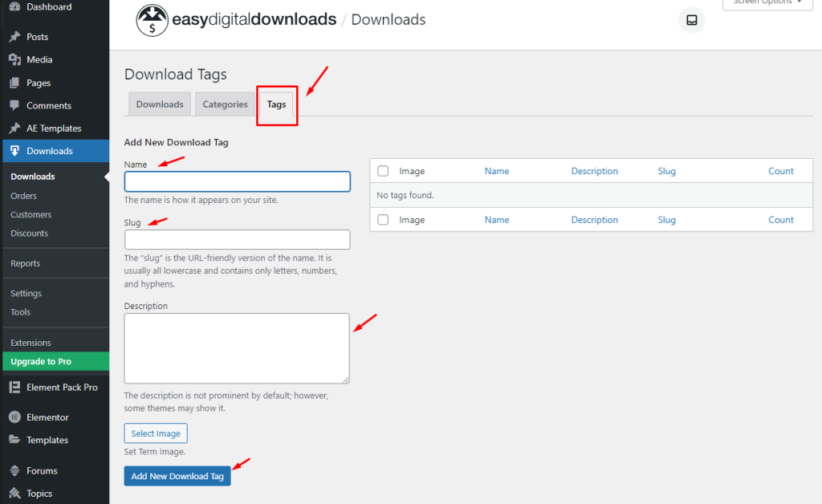
Task: Click the Topics icon in sidebar
Action: point(14,493)
